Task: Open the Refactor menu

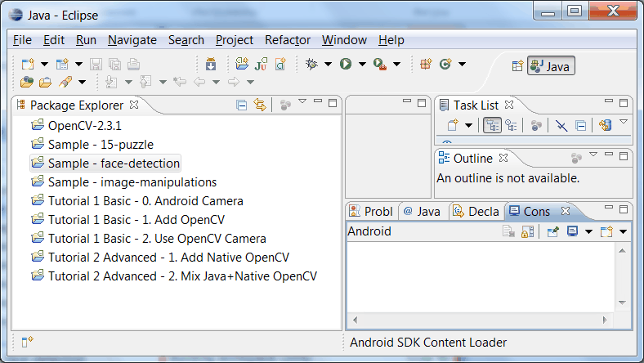Action: pyautogui.click(x=288, y=40)
